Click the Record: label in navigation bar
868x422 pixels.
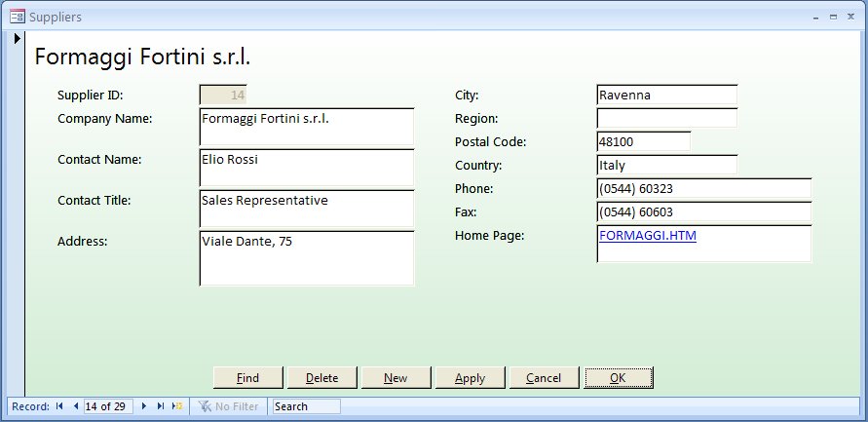(30, 406)
